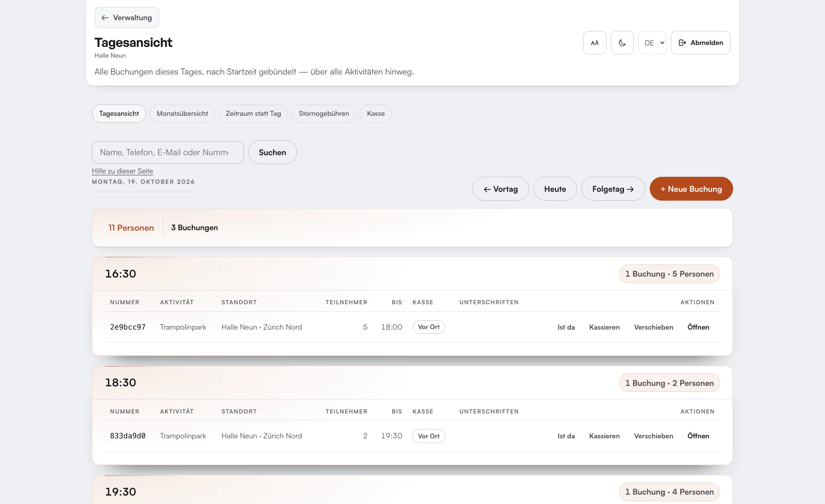Click booking number 2e9bcc97

pyautogui.click(x=127, y=327)
